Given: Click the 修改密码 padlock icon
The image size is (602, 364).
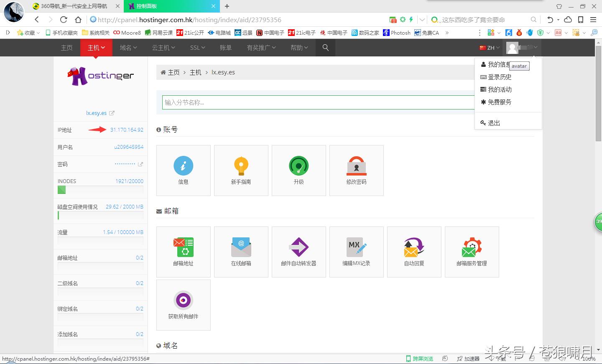Looking at the screenshot, I should [x=356, y=166].
